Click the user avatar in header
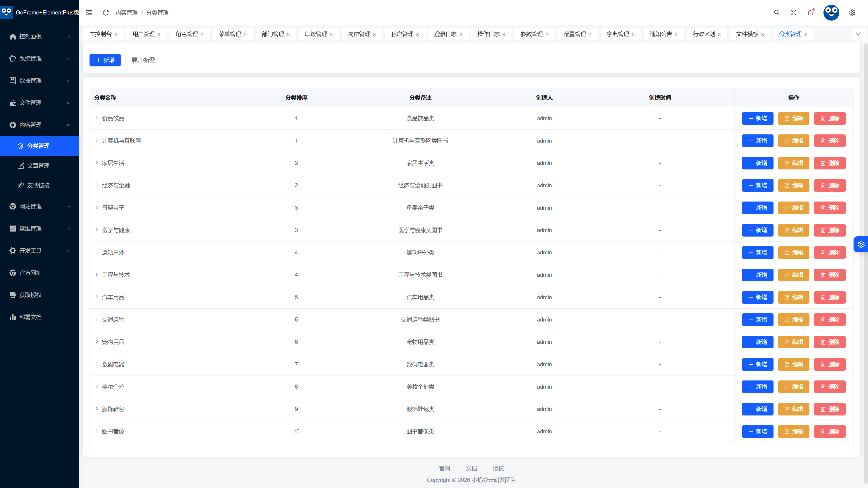868x488 pixels. point(831,12)
